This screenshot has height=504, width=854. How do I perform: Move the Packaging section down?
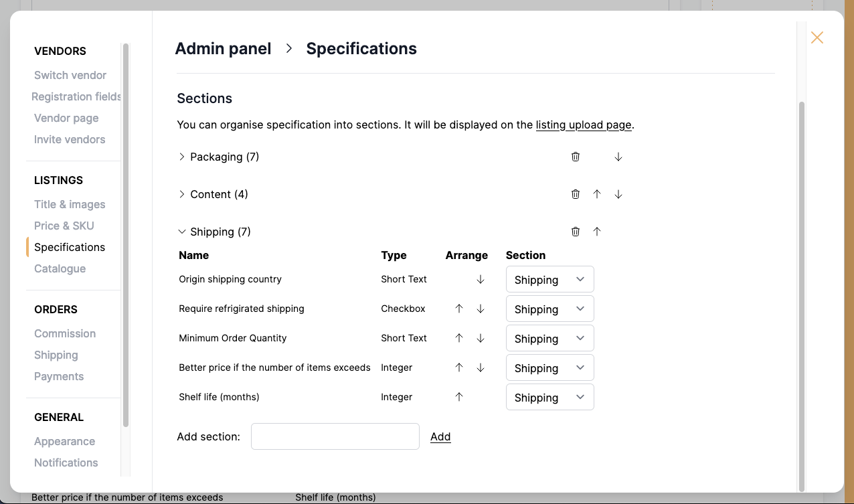click(x=618, y=156)
